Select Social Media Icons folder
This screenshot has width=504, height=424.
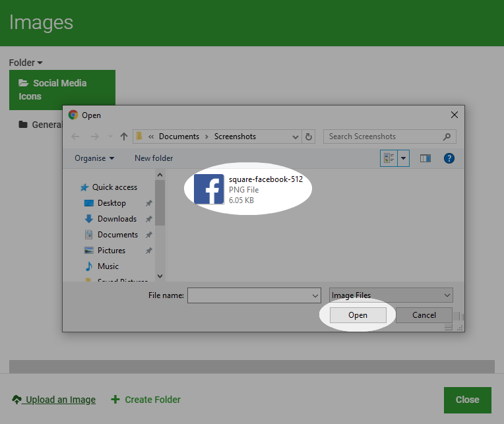point(63,90)
